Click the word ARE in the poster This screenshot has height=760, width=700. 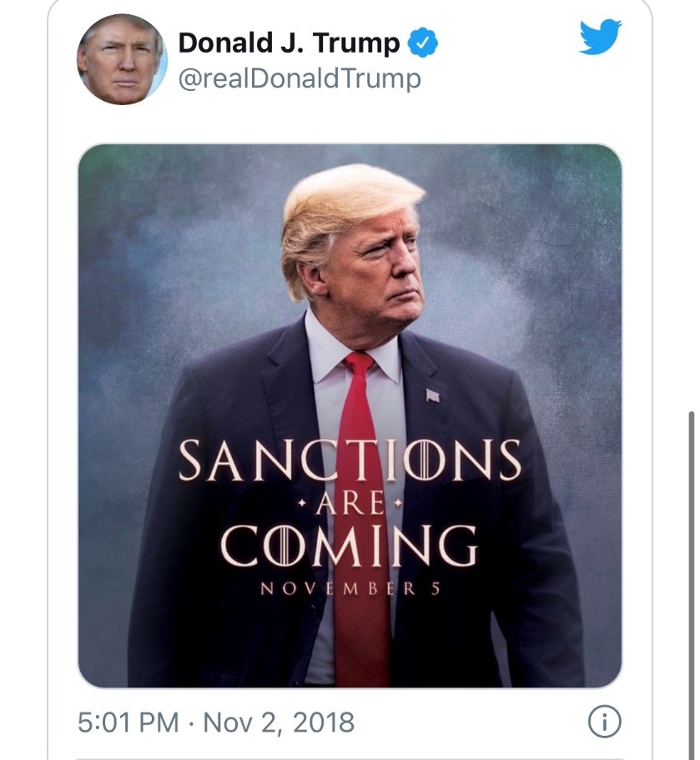click(350, 504)
